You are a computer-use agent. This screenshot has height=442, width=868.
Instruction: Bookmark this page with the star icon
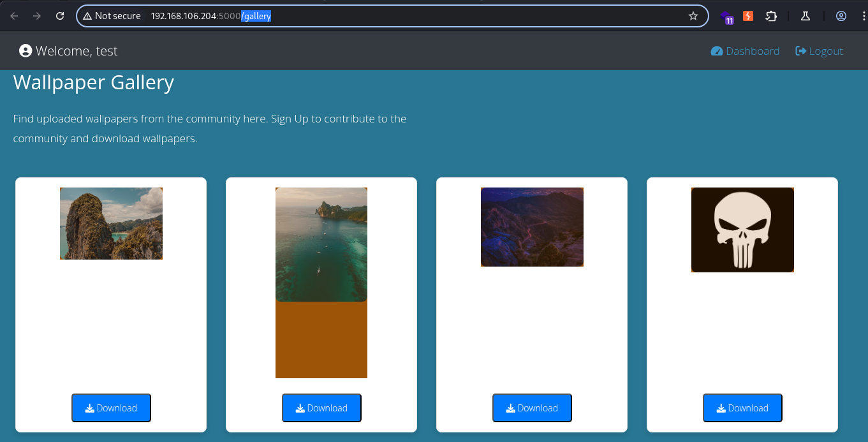pos(693,16)
